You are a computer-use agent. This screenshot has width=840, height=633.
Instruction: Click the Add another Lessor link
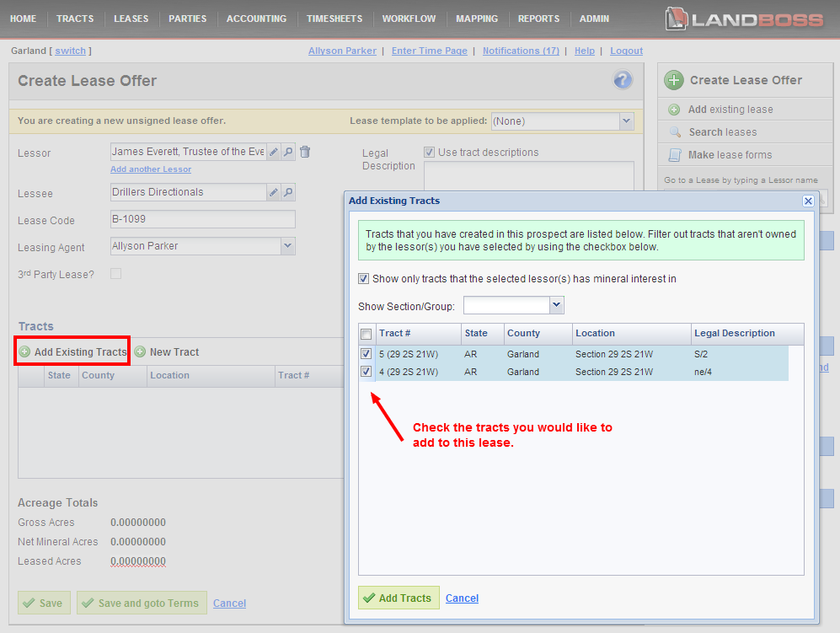151,169
